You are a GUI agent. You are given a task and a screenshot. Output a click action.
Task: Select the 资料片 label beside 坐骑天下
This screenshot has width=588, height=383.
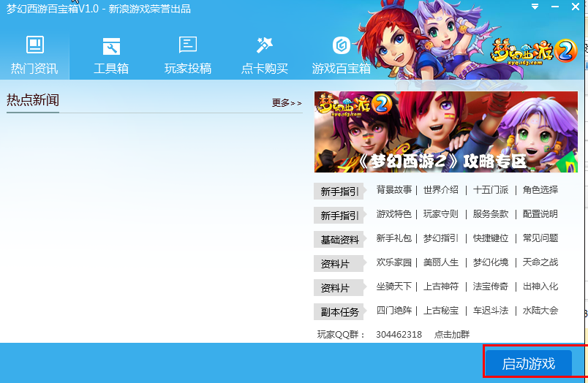click(339, 288)
